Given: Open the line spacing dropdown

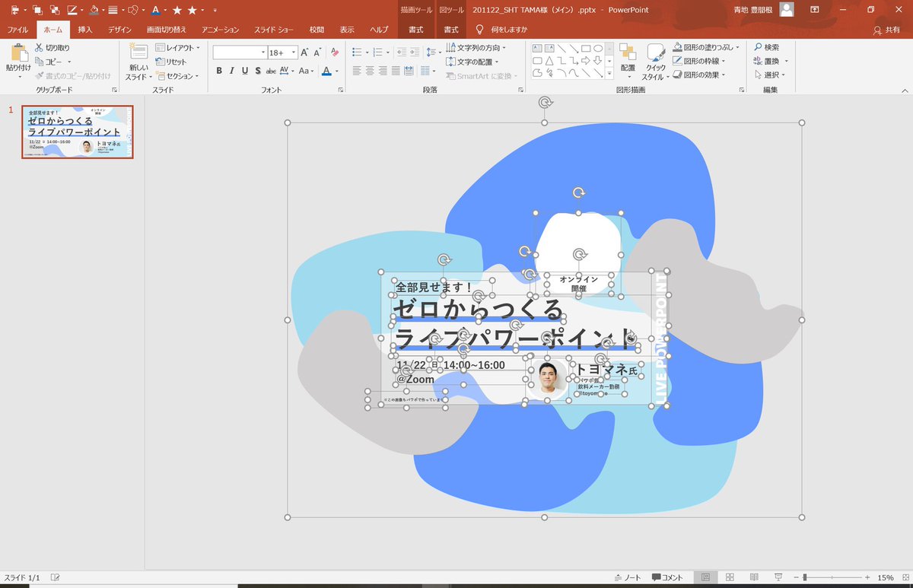Looking at the screenshot, I should (433, 52).
